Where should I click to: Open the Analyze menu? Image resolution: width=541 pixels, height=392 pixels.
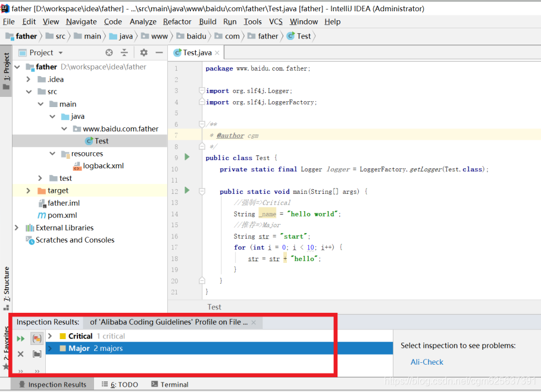pos(143,22)
